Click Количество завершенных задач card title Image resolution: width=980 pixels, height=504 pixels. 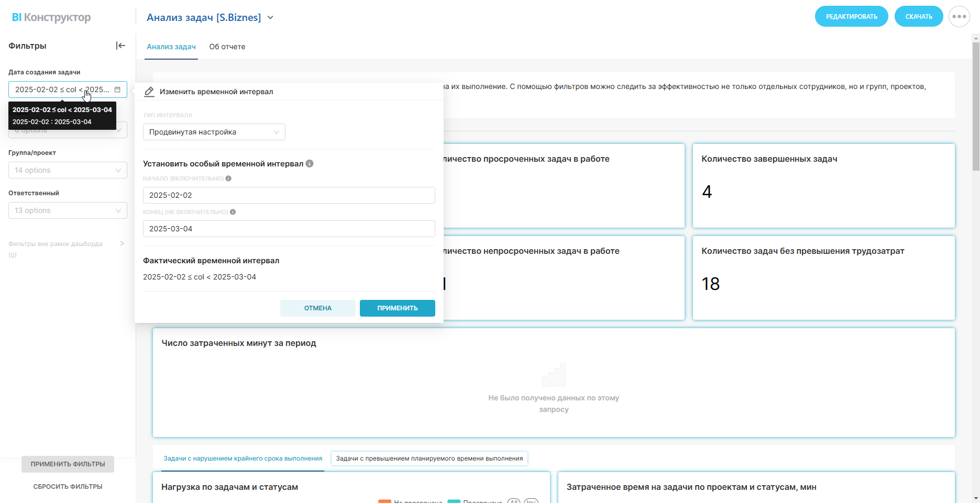tap(769, 159)
